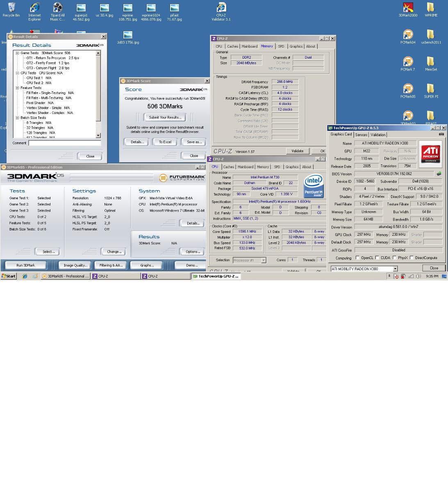Open the ucbench2011 folder
Screen dimensions: 448x492
click(x=431, y=37)
